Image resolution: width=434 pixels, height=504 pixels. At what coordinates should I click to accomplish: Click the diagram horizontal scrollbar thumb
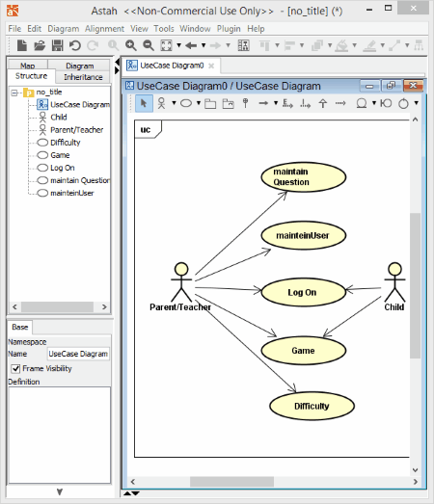(x=231, y=482)
